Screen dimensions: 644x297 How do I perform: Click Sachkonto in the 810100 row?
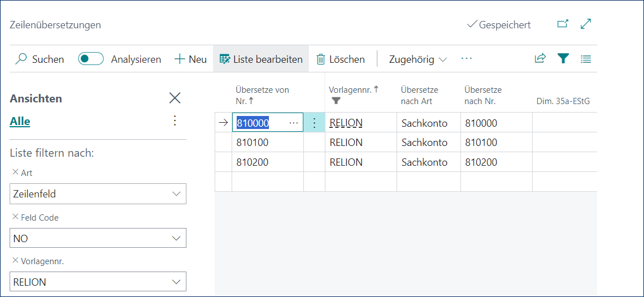424,143
